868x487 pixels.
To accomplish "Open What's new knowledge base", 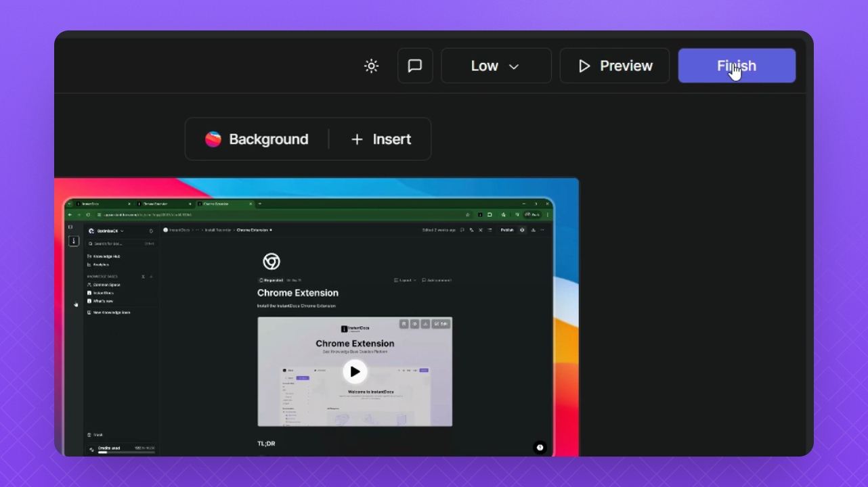I will click(100, 301).
